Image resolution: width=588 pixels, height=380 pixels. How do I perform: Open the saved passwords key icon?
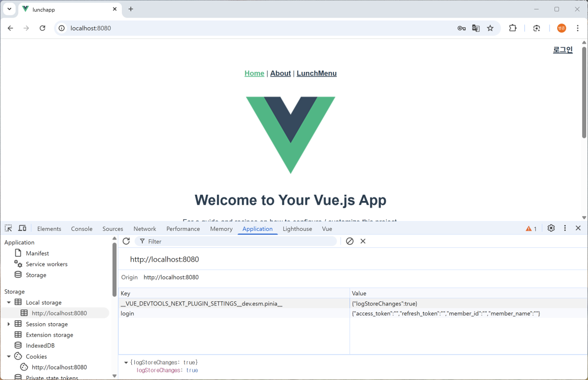point(461,28)
